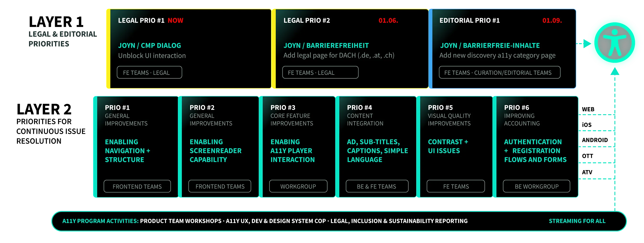Select the WEB platform label
The height and width of the screenshot is (243, 644).
(588, 109)
